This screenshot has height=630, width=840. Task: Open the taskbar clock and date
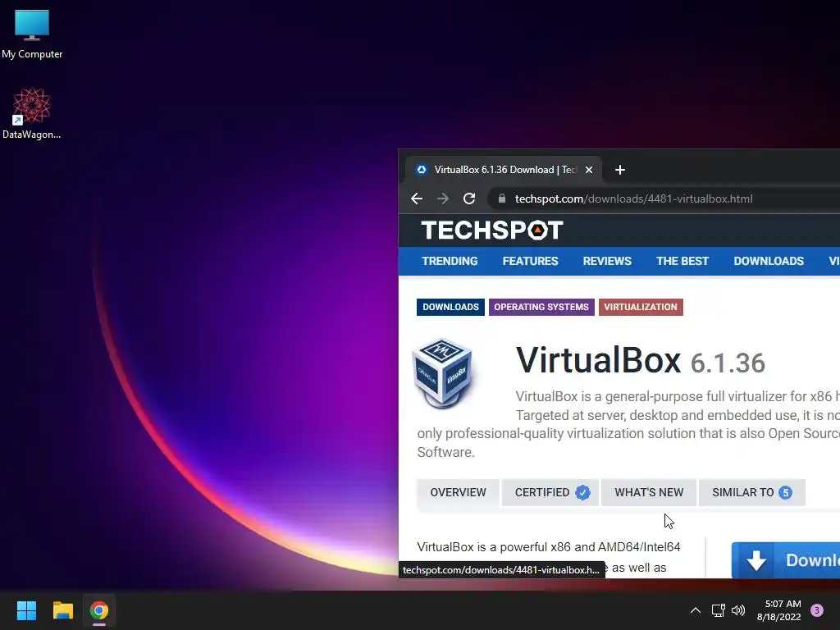(x=778, y=610)
